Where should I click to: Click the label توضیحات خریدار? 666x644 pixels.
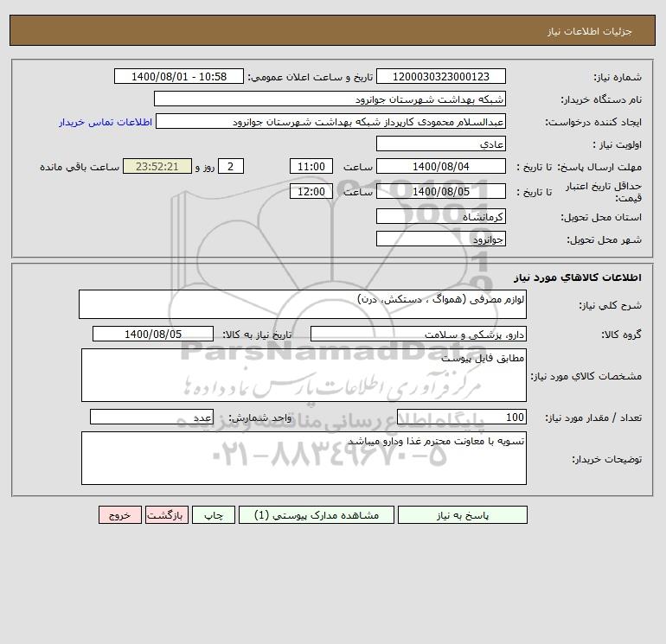coord(607,459)
